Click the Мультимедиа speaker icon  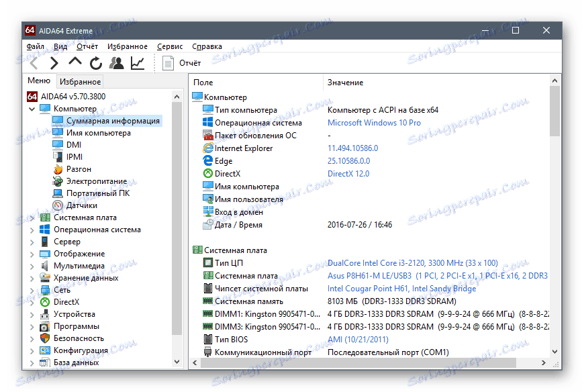(x=45, y=266)
